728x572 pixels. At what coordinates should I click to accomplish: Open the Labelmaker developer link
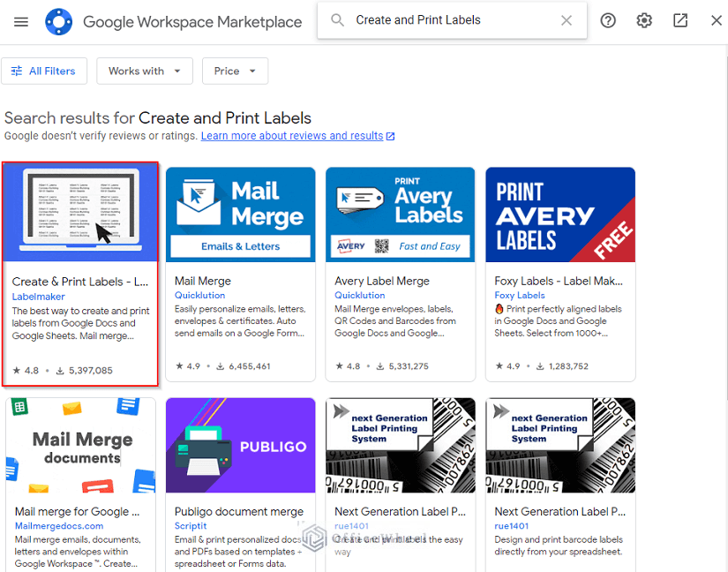tap(38, 297)
